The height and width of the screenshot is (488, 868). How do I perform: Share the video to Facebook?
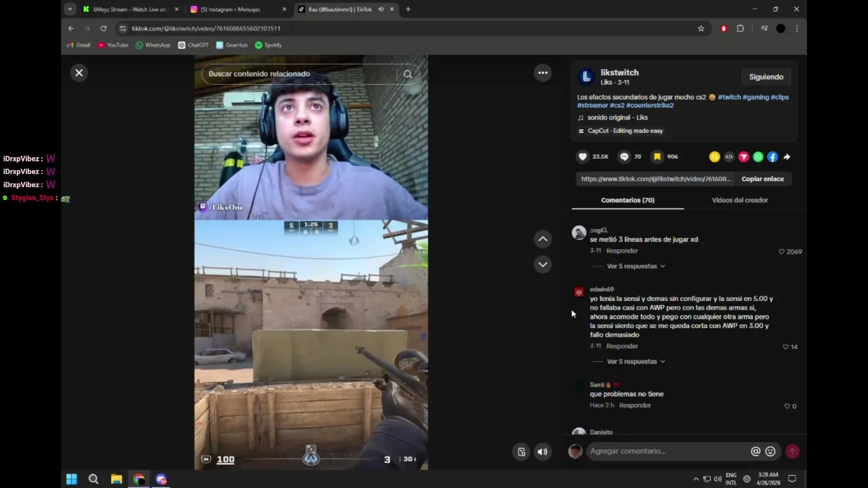(x=772, y=157)
